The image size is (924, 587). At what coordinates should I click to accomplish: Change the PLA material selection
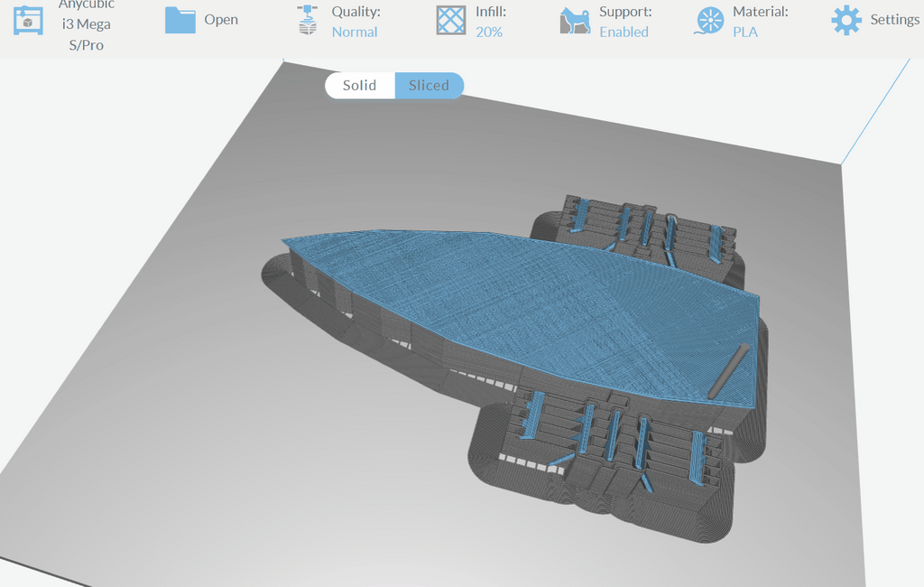coord(745,32)
